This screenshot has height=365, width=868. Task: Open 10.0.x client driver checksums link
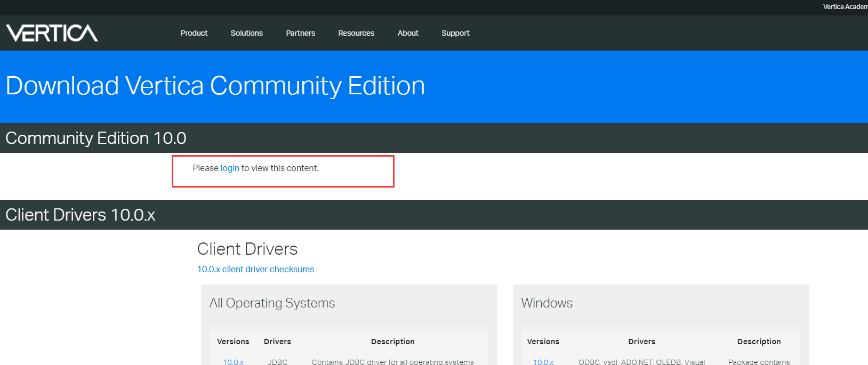tap(255, 270)
